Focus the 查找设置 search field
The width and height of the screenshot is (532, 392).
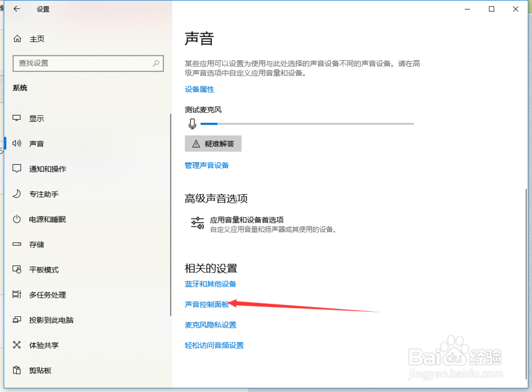coord(88,63)
